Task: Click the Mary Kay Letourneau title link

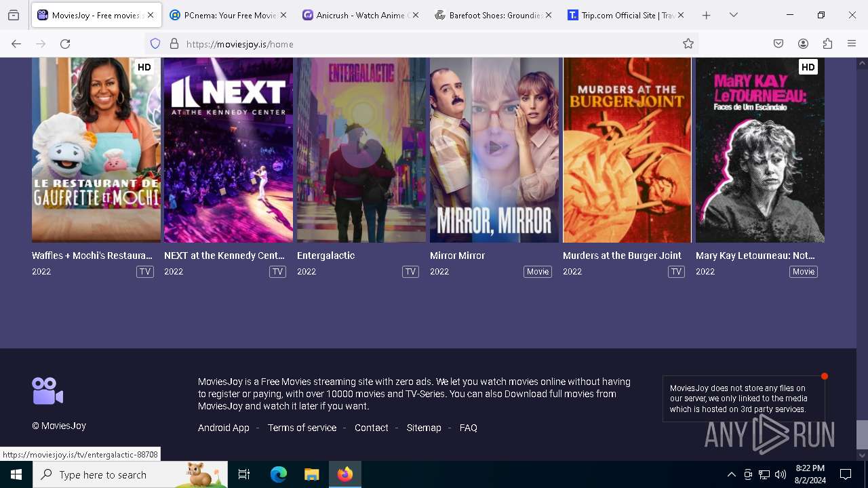Action: tap(755, 256)
